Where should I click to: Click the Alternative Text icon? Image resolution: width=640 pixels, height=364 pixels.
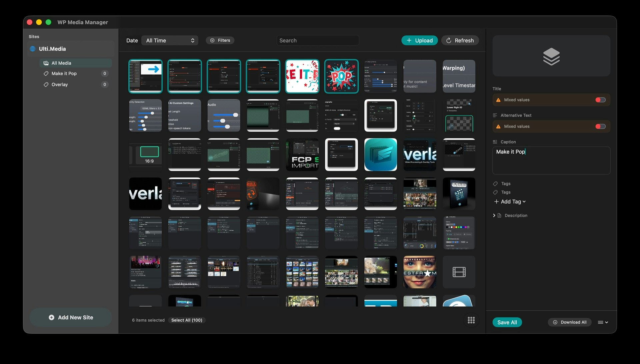tap(495, 115)
